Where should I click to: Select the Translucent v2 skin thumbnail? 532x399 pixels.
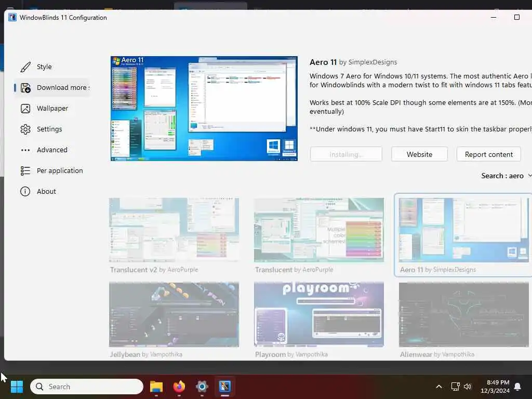[174, 230]
